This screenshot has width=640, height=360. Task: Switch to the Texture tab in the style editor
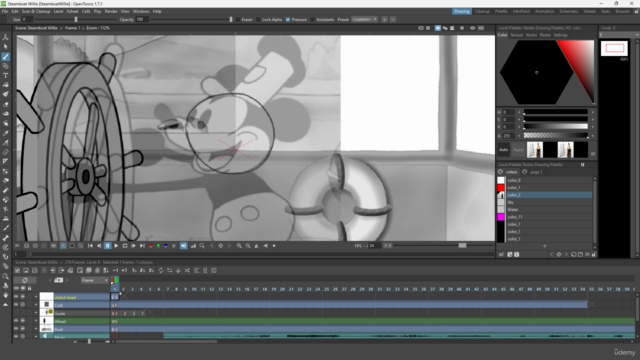click(x=517, y=35)
